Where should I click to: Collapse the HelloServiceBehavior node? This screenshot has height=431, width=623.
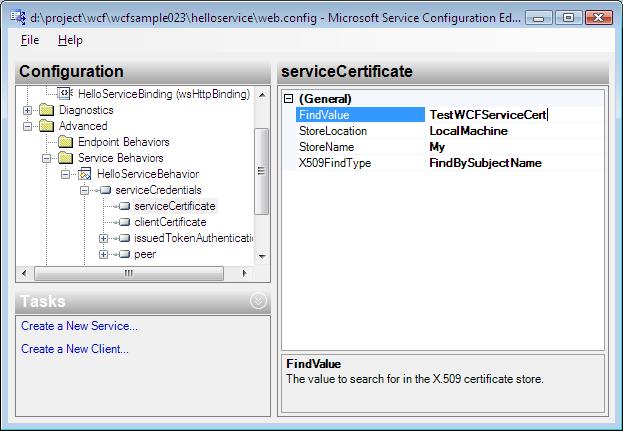coord(66,174)
